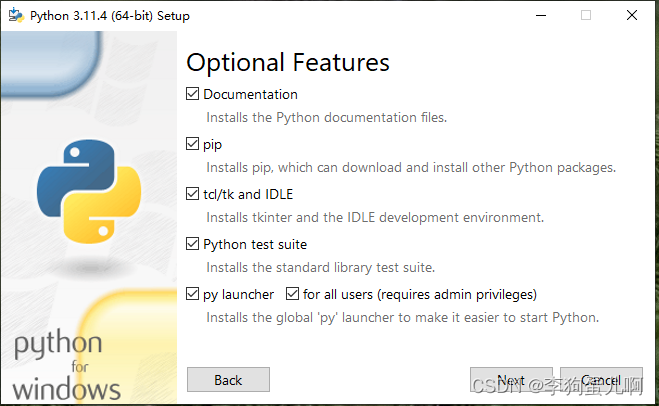Close the Python Setup window
Image resolution: width=659 pixels, height=406 pixels.
(x=632, y=16)
